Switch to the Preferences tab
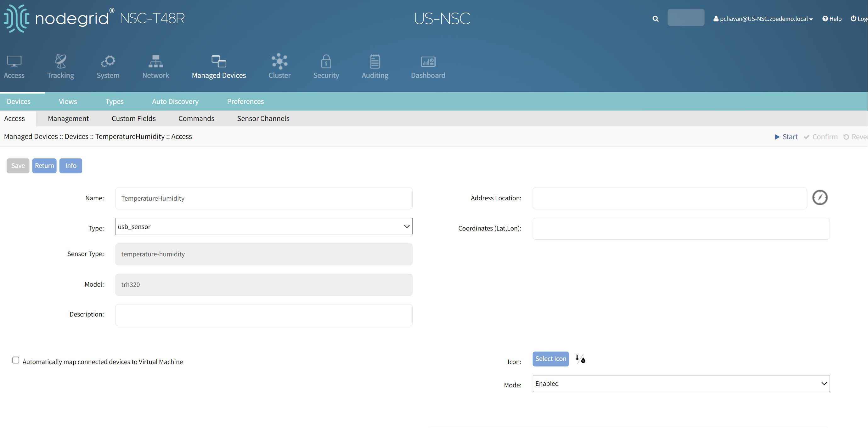The image size is (868, 434). tap(245, 101)
